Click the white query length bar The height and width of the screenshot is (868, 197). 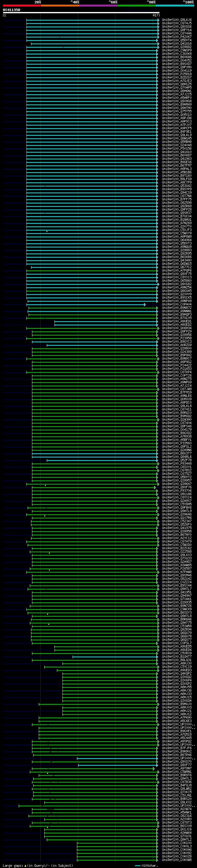coord(81,13)
